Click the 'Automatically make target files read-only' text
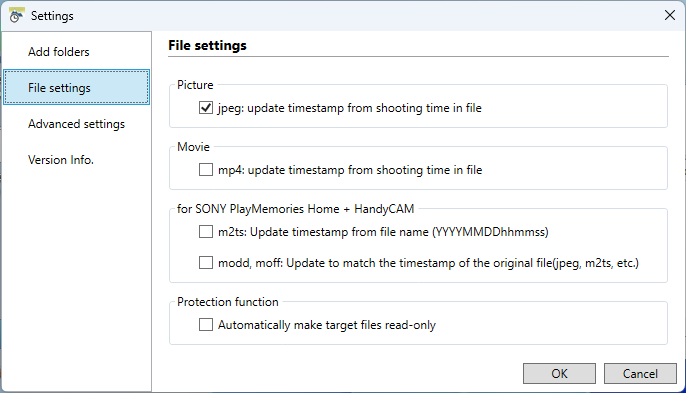This screenshot has width=686, height=393. pyautogui.click(x=327, y=325)
